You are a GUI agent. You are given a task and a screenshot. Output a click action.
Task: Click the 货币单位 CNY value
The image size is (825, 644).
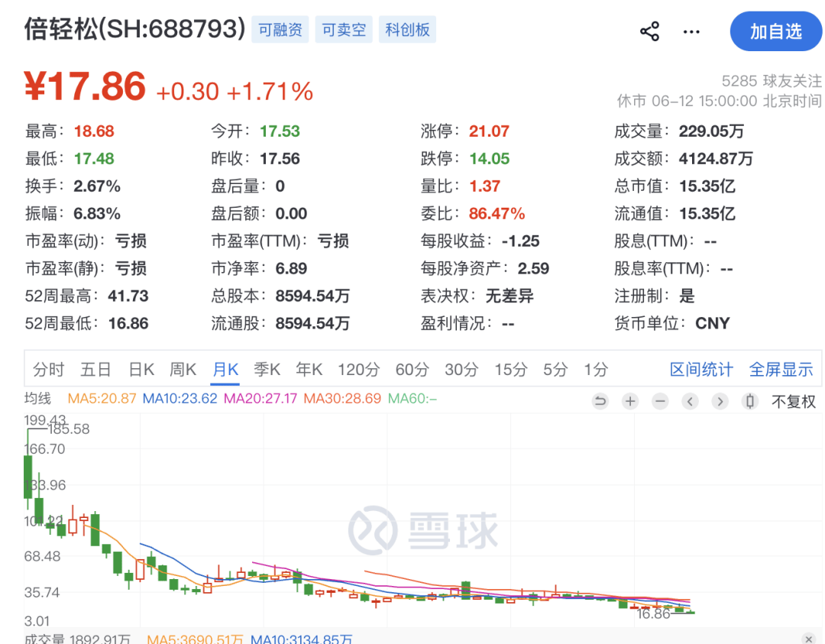pos(713,323)
